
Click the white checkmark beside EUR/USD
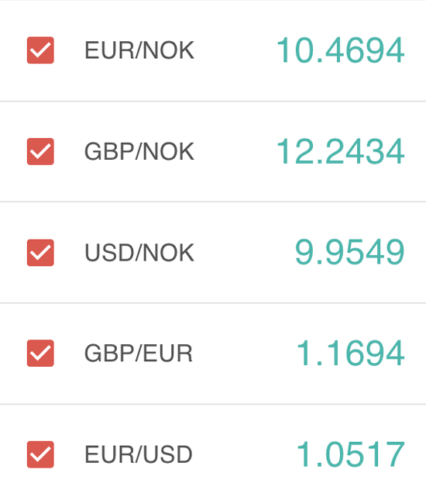pos(40,454)
